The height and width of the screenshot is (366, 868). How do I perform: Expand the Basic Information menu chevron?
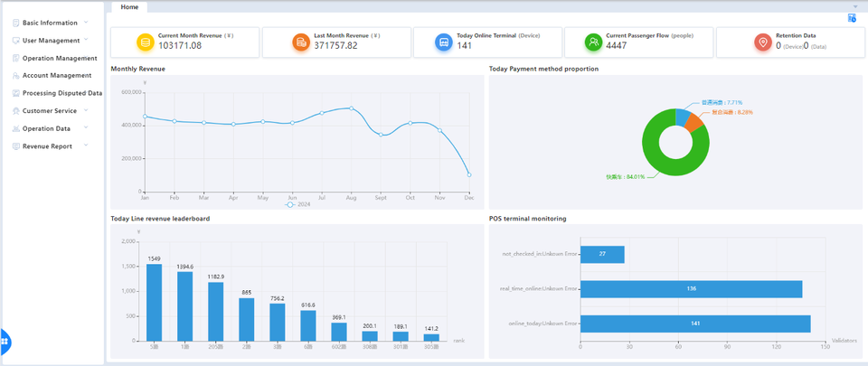86,22
